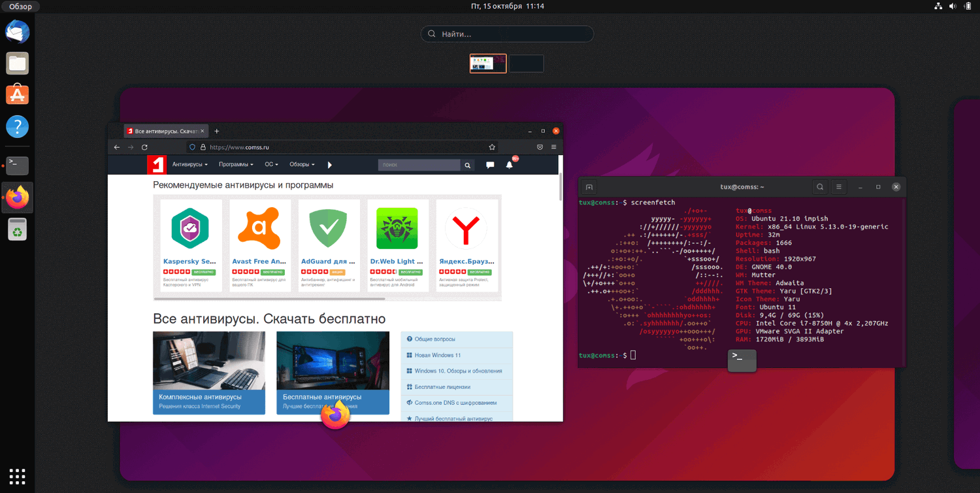
Task: Go back in the Firefox window
Action: [x=117, y=147]
